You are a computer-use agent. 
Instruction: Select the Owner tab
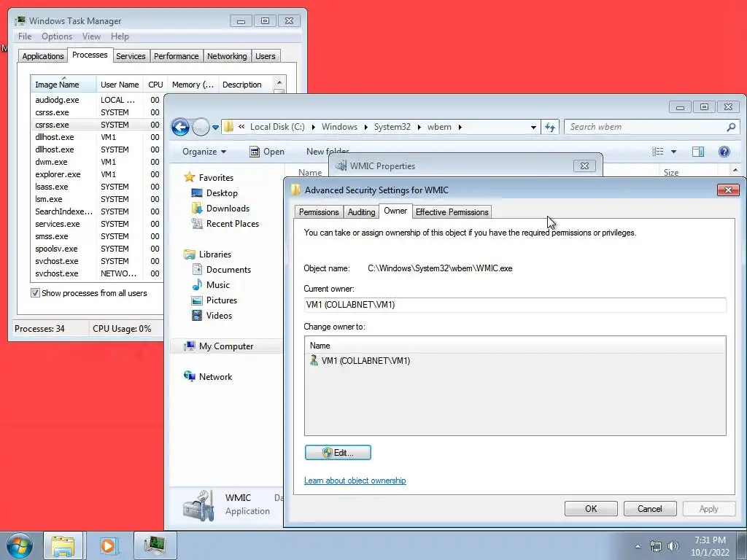click(395, 211)
